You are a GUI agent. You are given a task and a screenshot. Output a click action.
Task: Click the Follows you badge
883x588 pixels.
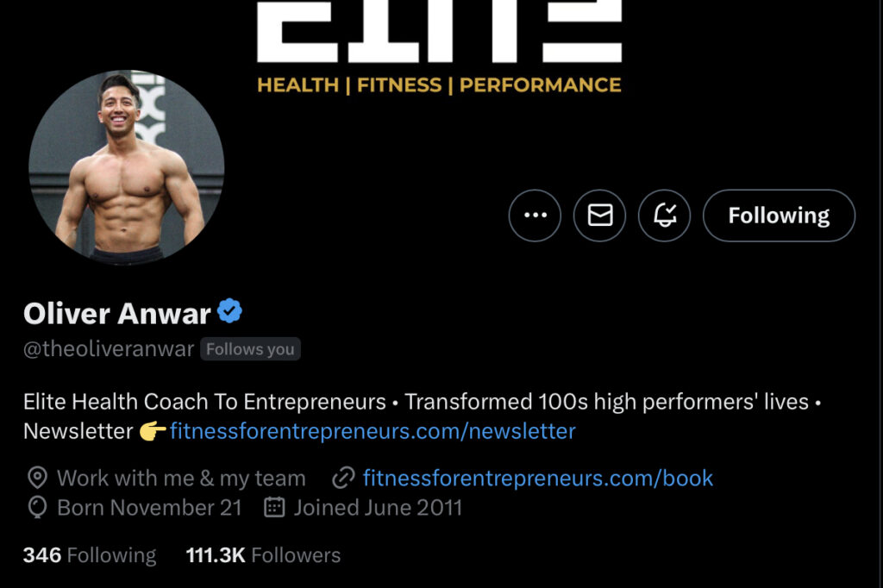[x=250, y=349]
